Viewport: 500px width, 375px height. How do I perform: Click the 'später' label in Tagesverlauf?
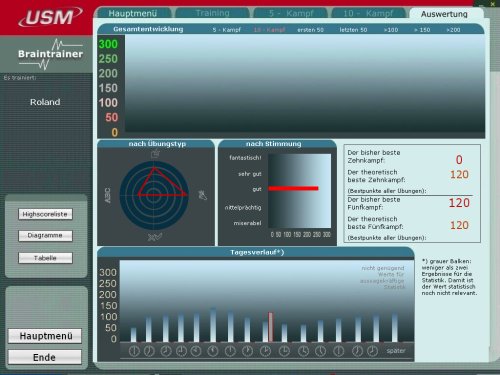click(x=396, y=351)
